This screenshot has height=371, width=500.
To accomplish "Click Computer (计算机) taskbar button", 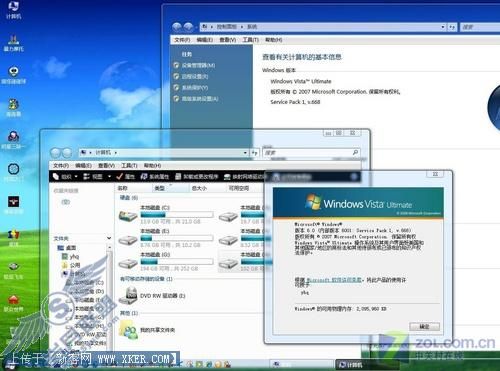I will point(367,365).
